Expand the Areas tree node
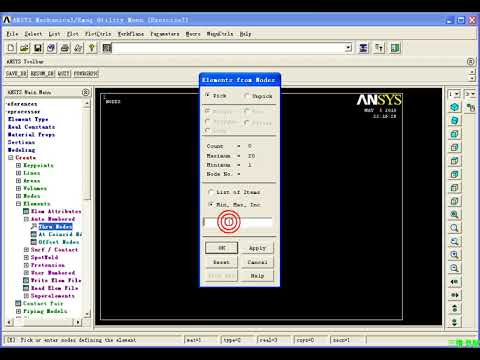 [x=19, y=180]
